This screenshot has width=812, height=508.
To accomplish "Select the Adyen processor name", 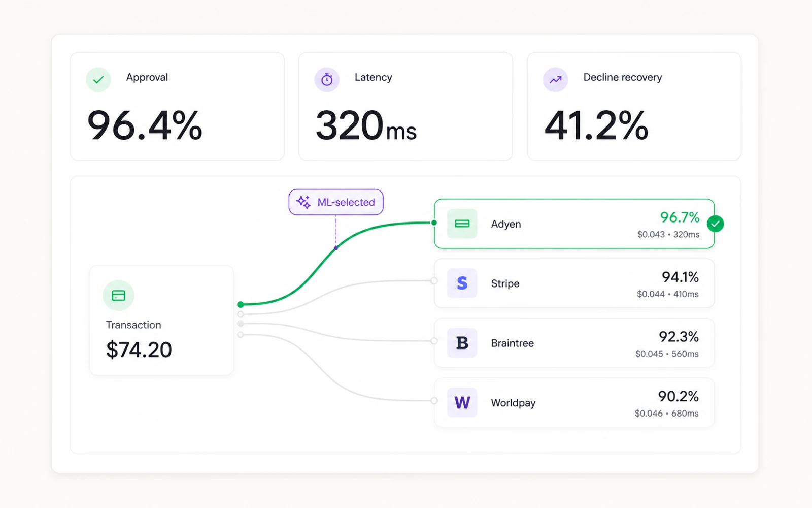I will [506, 224].
